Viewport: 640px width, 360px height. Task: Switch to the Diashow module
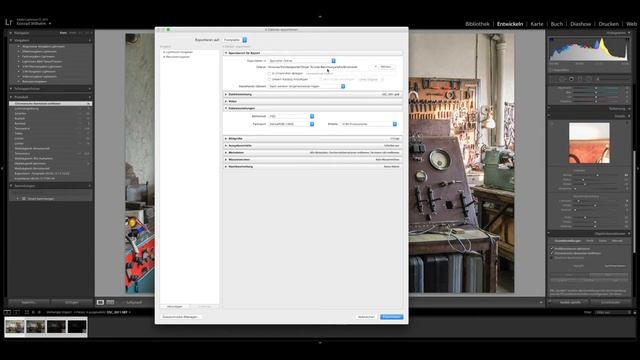coord(580,24)
